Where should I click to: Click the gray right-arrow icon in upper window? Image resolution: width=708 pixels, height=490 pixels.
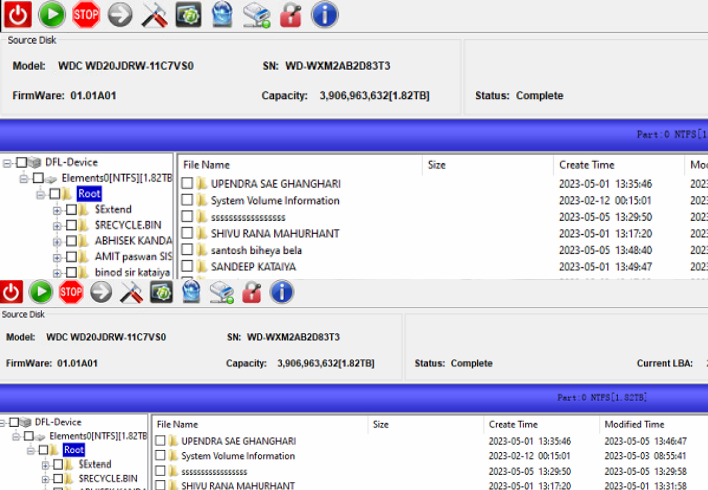pyautogui.click(x=120, y=15)
